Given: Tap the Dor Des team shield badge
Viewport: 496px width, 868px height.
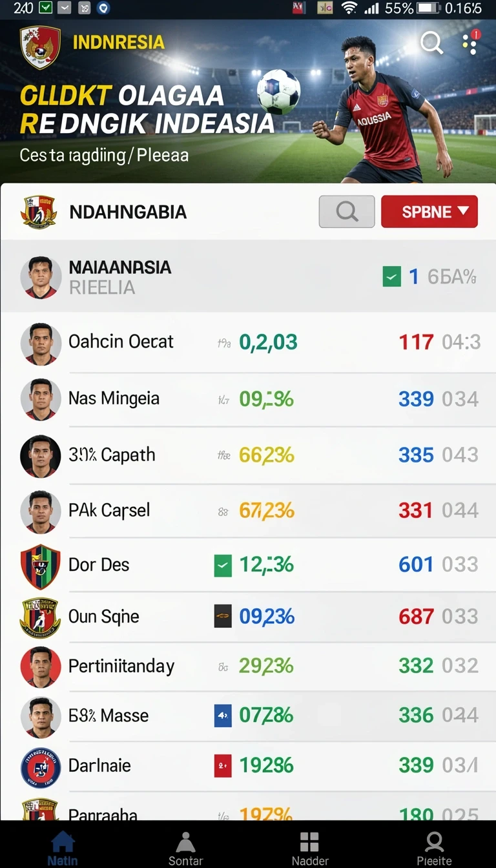Looking at the screenshot, I should pos(40,566).
